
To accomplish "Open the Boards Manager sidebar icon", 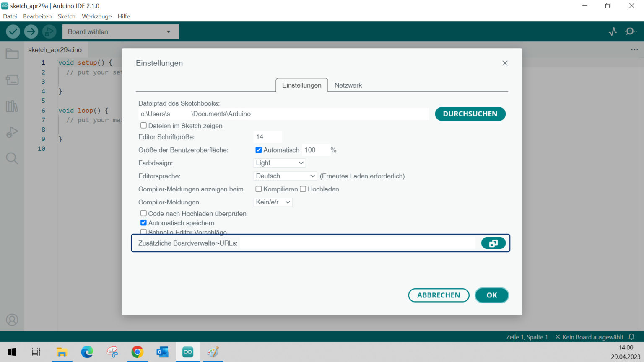I will [12, 80].
